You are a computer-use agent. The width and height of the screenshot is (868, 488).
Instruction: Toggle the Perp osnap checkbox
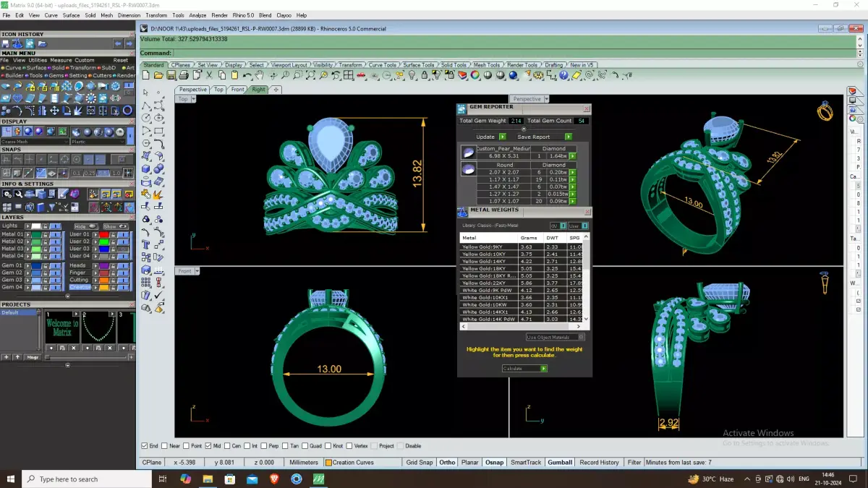[x=264, y=446]
